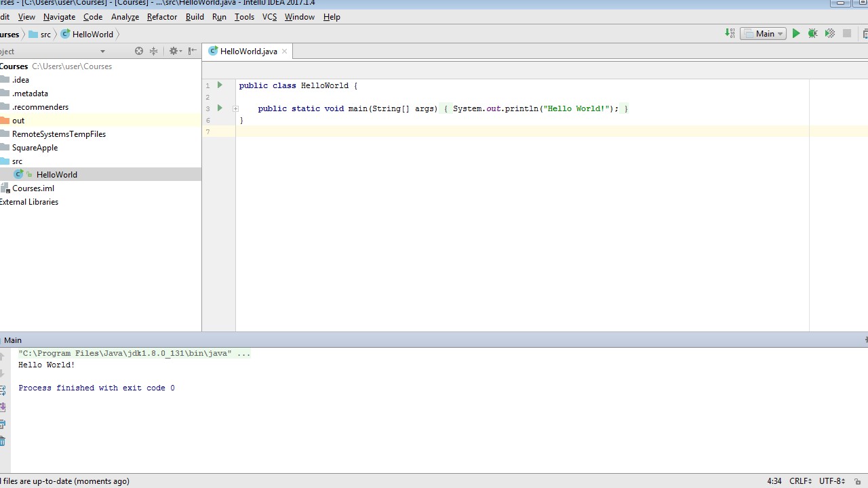Run Main with coverage icon
Image resolution: width=868 pixels, height=488 pixels.
click(829, 34)
